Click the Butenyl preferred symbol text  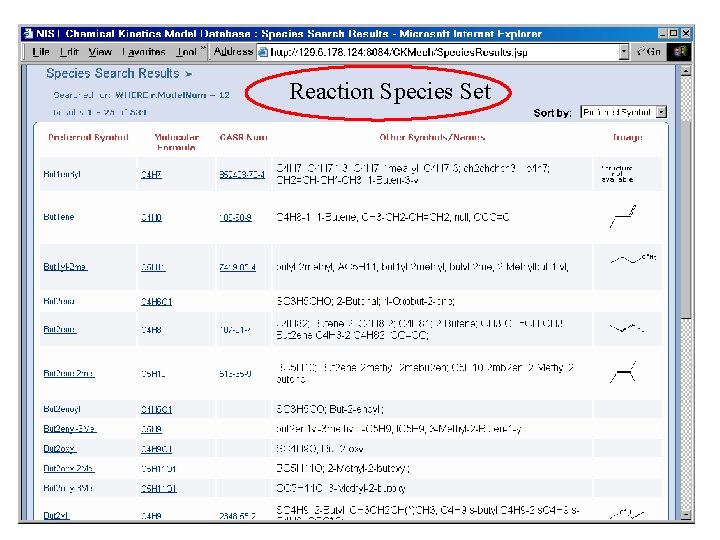coord(62,174)
